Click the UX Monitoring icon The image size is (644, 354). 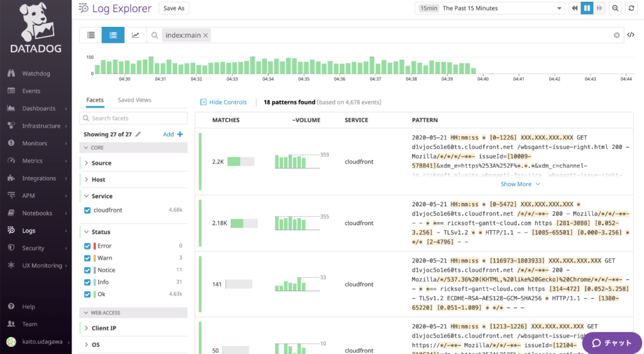pos(11,265)
